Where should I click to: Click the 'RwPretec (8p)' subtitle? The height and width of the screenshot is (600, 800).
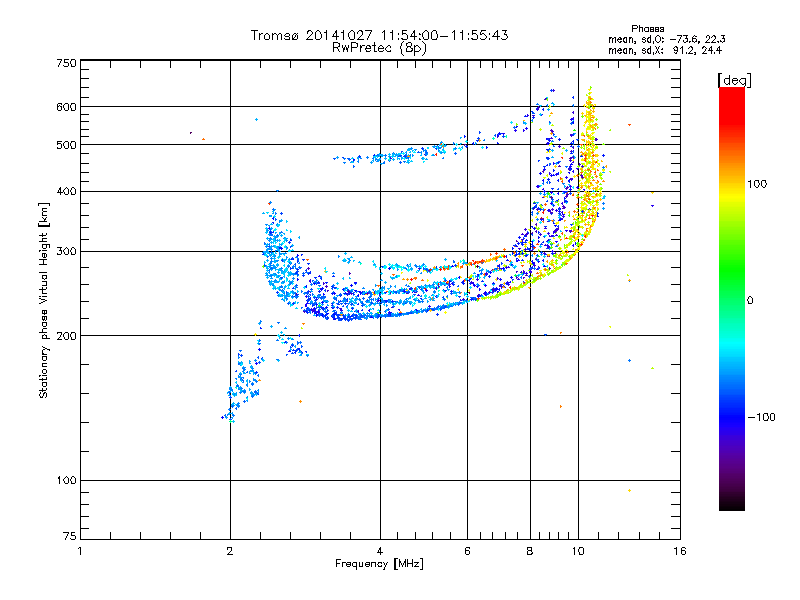pyautogui.click(x=379, y=48)
